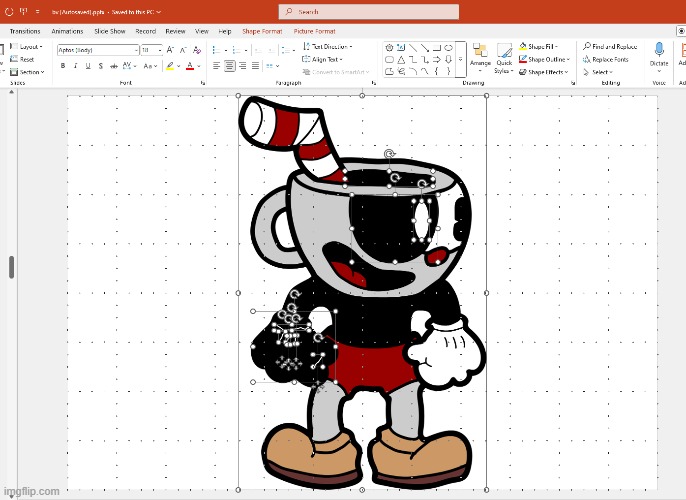This screenshot has width=686, height=500.
Task: Select the arrow line shape
Action: (424, 47)
